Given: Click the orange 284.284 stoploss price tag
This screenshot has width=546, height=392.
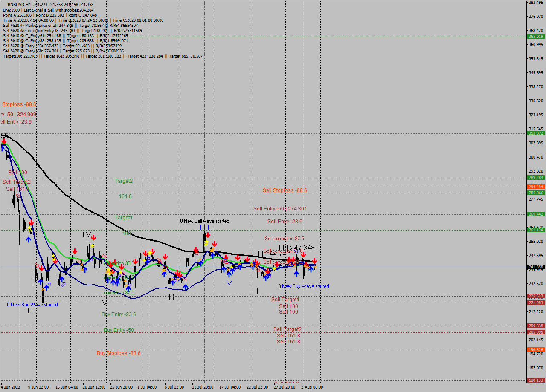Looking at the screenshot, I should pos(535,187).
